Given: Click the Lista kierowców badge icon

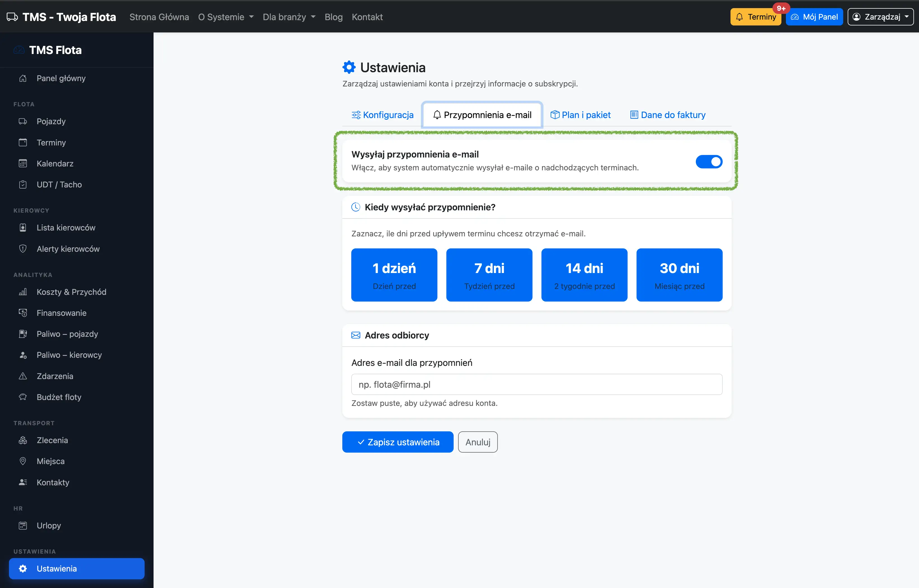Looking at the screenshot, I should click(x=23, y=228).
